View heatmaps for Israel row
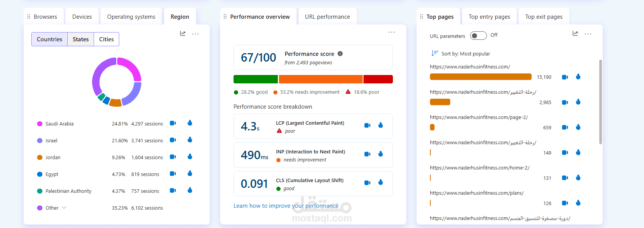Screen dimensions: 644x228 (x=190, y=140)
